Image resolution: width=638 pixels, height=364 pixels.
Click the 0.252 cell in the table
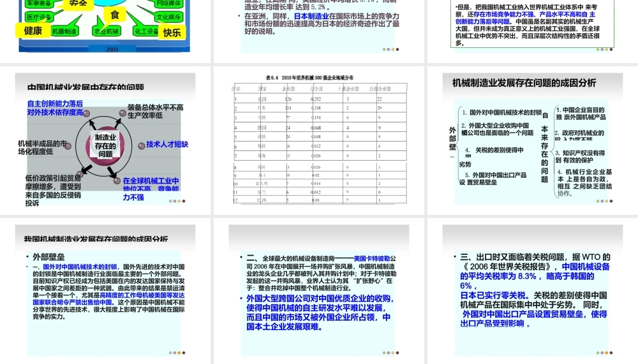click(316, 99)
